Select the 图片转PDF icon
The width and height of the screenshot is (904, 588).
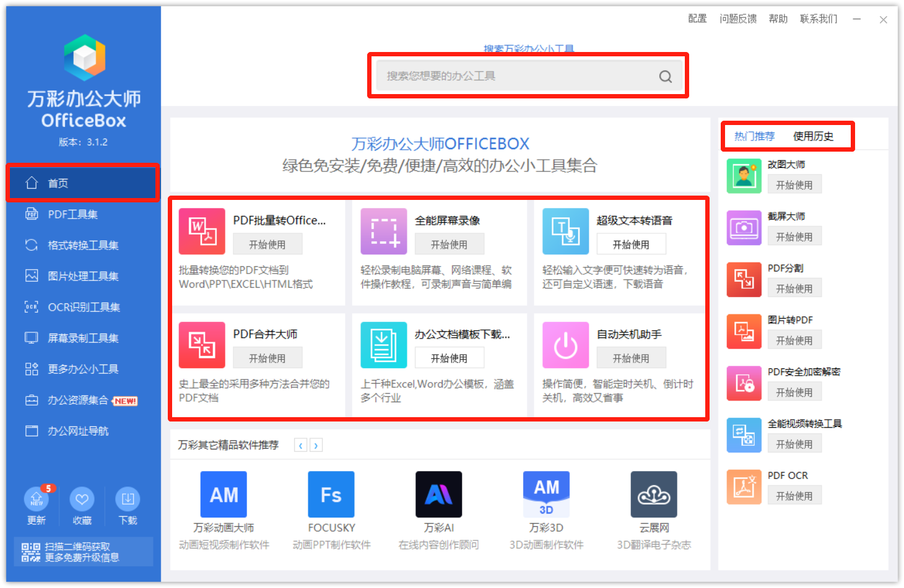(x=744, y=332)
